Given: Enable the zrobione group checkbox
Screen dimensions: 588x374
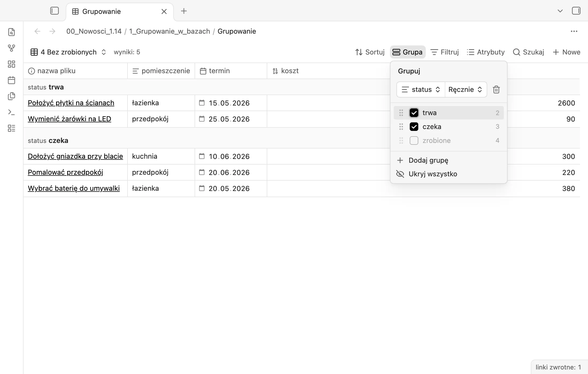Looking at the screenshot, I should [414, 141].
